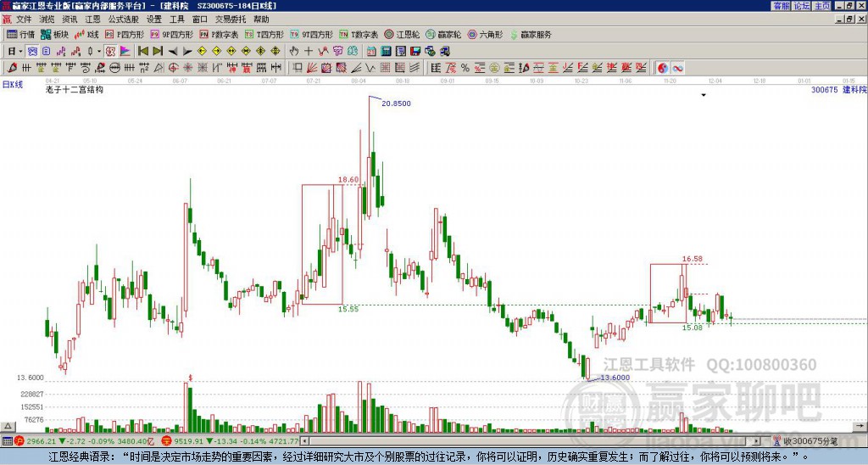The width and height of the screenshot is (868, 465).
Task: Select the gold 金 circle tool
Action: [494, 68]
